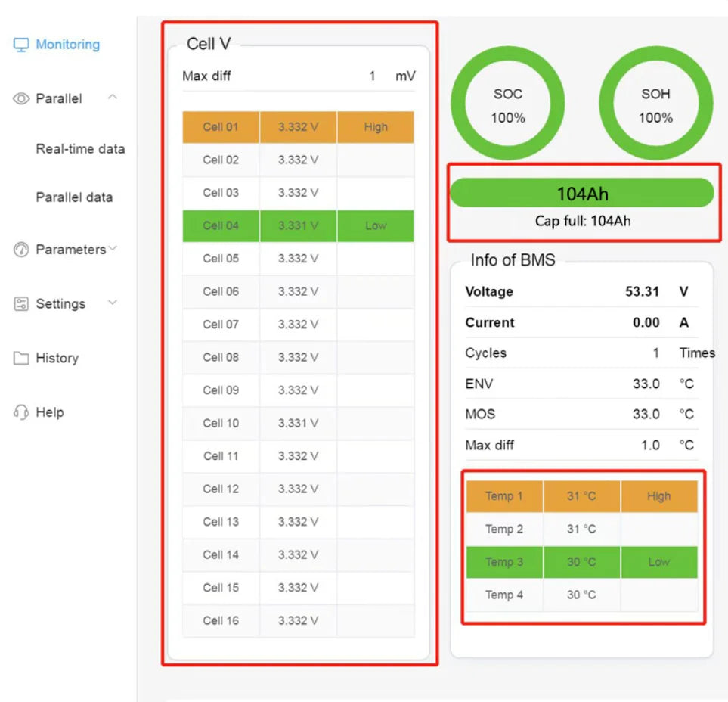Screen dimensions: 728x702
Task: Click the Parameters gauge icon
Action: pyautogui.click(x=21, y=250)
